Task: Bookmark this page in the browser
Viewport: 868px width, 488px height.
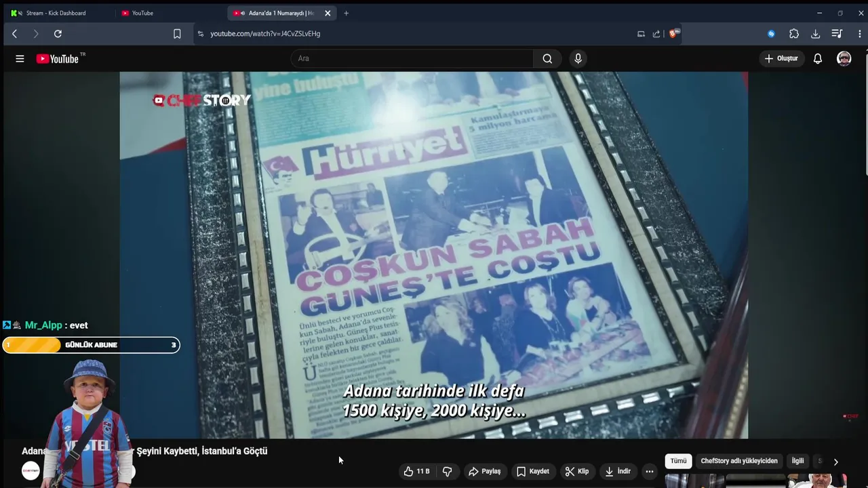Action: [x=177, y=34]
